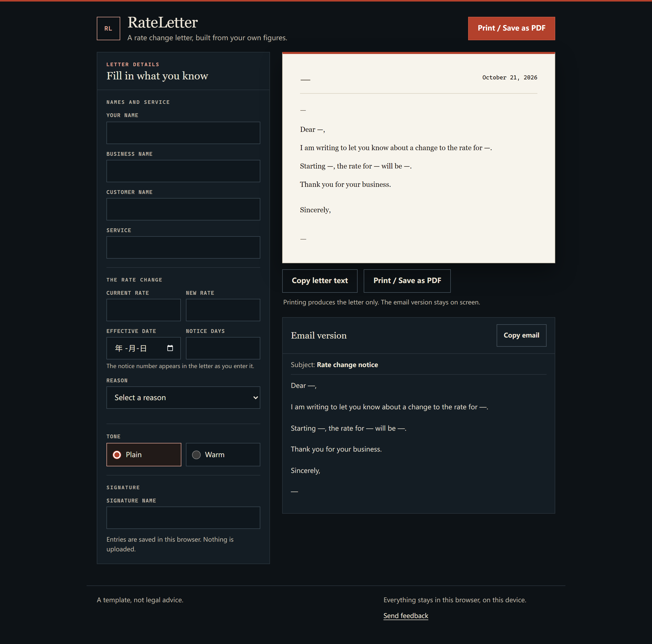The width and height of the screenshot is (652, 644).
Task: Open the Send feedback link
Action: [x=406, y=616]
